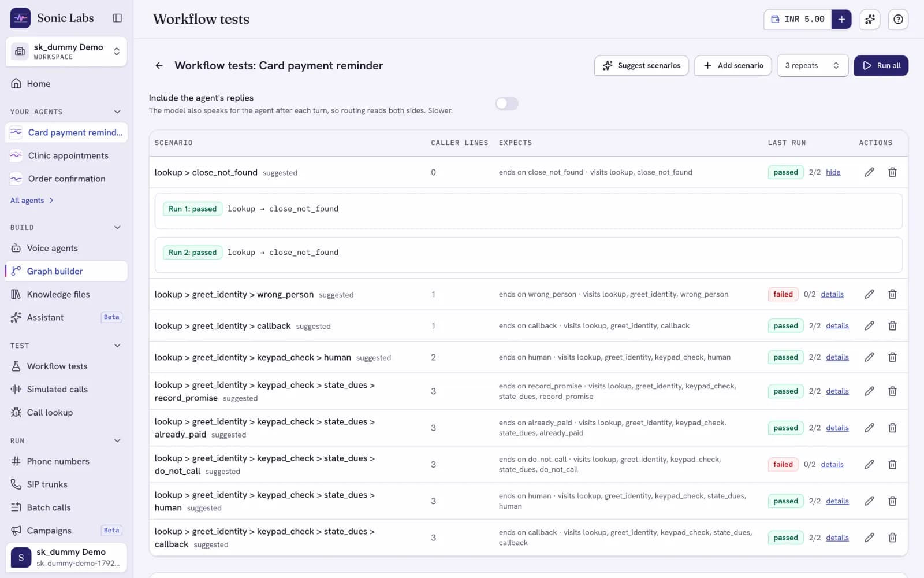Viewport: 924px width, 578px height.
Task: Open Batch calls in the sidebar
Action: [x=66, y=507]
